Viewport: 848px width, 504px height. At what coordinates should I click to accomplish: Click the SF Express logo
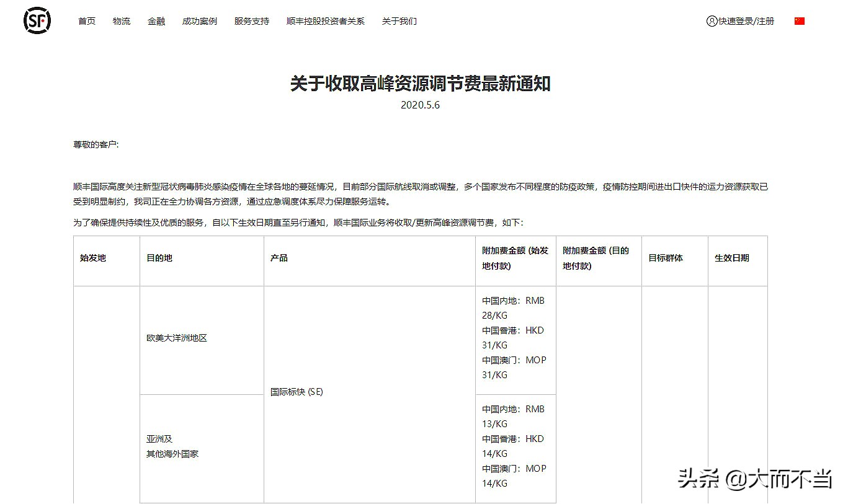pyautogui.click(x=37, y=21)
